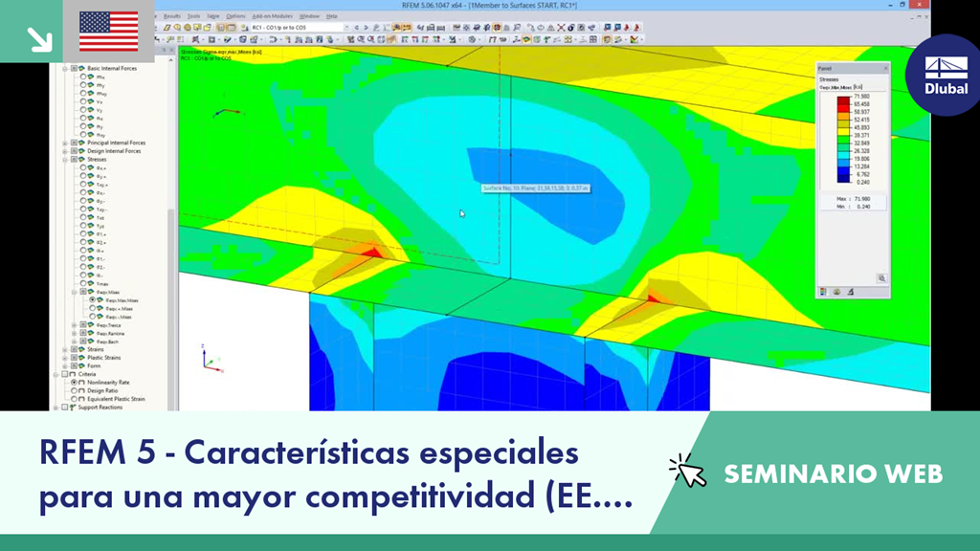The image size is (980, 551).
Task: Click the rightmost icon of the second toolbar
Action: coord(635,39)
